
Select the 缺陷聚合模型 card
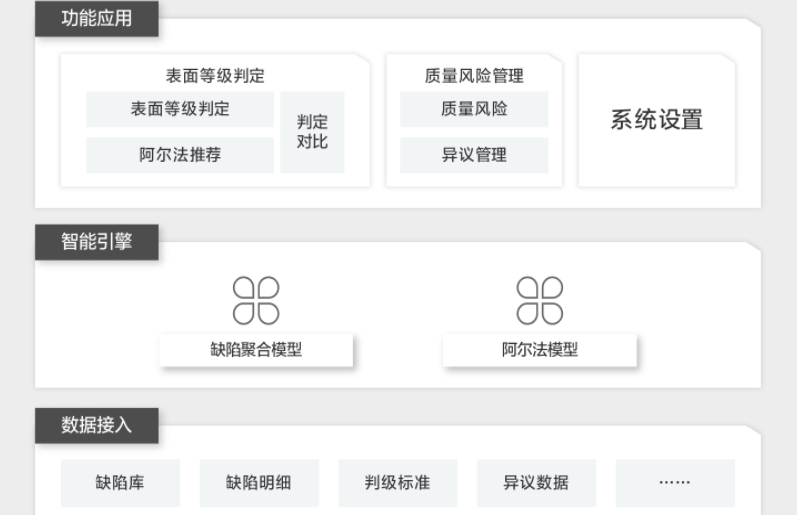point(256,350)
